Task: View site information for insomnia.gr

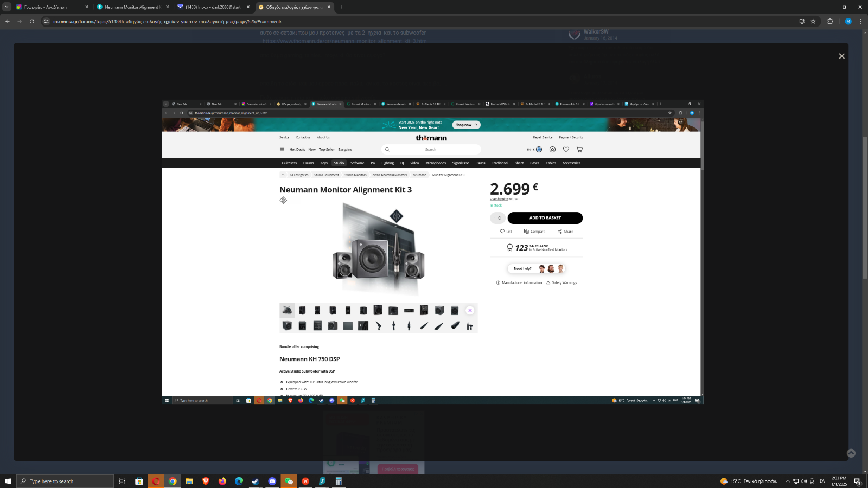Action: pyautogui.click(x=46, y=21)
